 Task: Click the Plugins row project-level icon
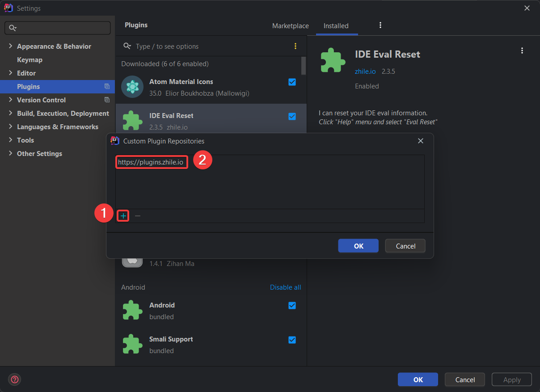[x=107, y=87]
